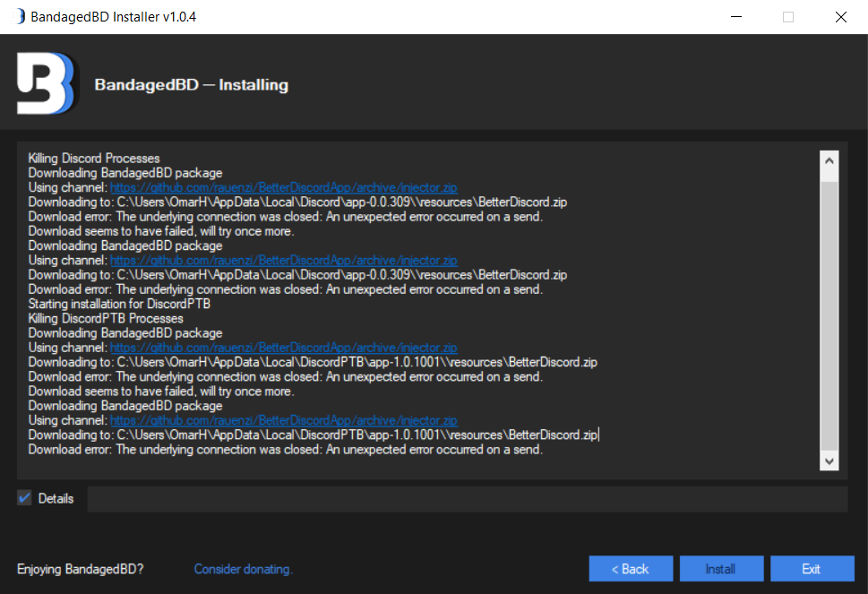Follow the Consider donating link
Screen dimensions: 868x594
click(243, 569)
